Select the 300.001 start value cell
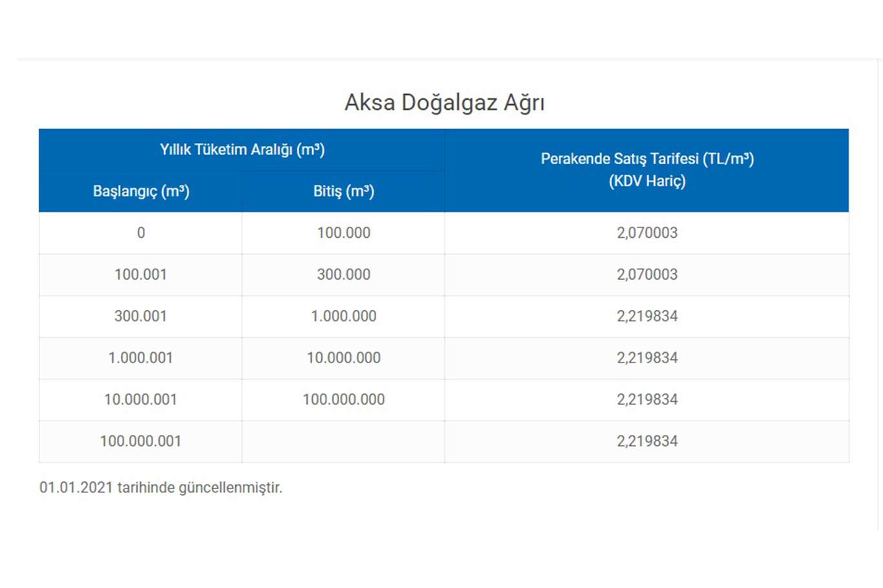The height and width of the screenshot is (588, 883). click(x=141, y=316)
